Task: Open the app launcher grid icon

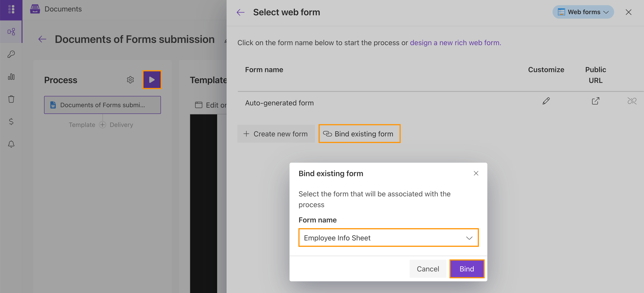Action: pos(11,9)
